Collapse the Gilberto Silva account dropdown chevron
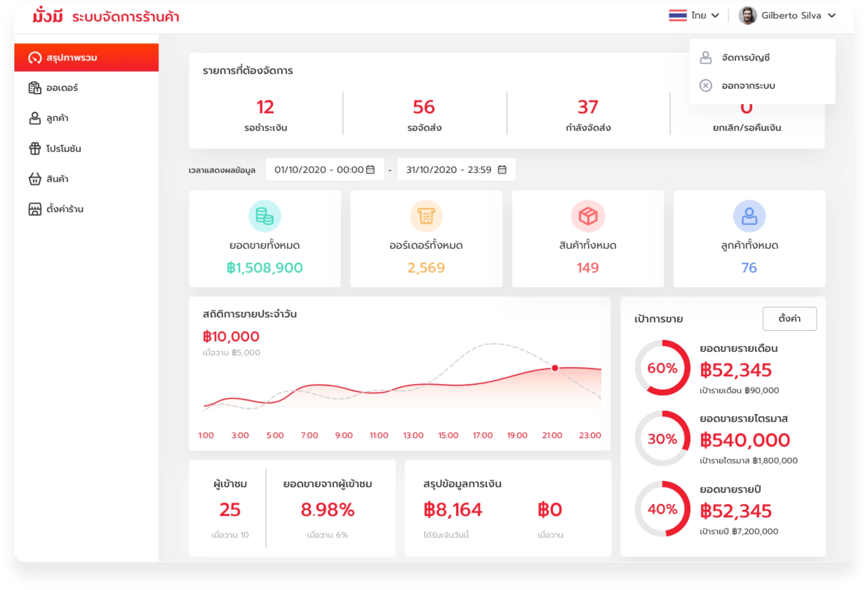 coord(832,16)
